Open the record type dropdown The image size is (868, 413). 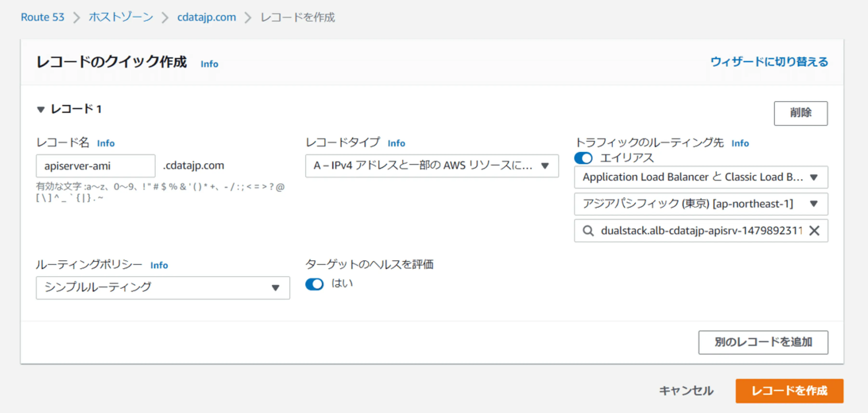432,166
